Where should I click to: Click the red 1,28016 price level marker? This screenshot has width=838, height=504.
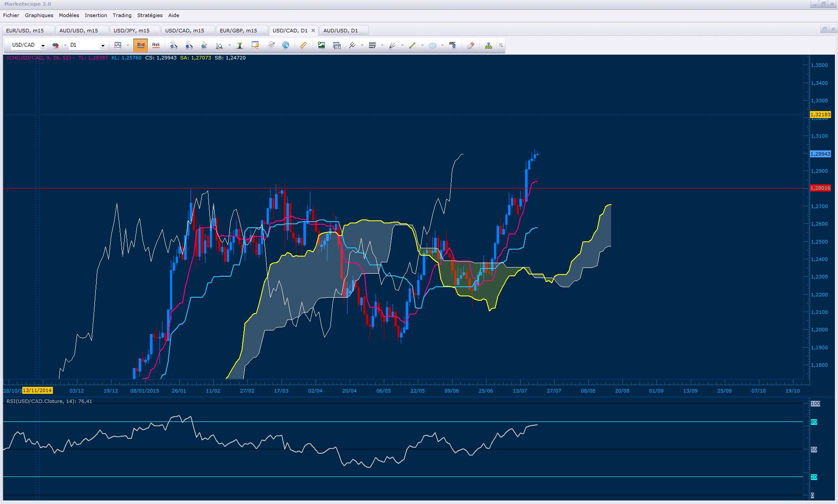click(820, 188)
